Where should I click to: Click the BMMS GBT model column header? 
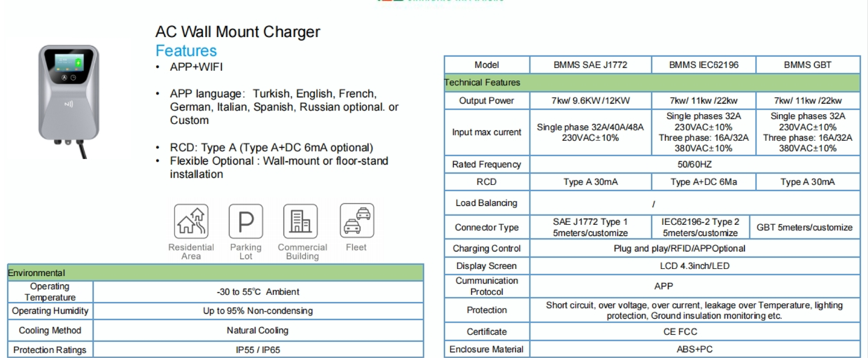click(808, 65)
